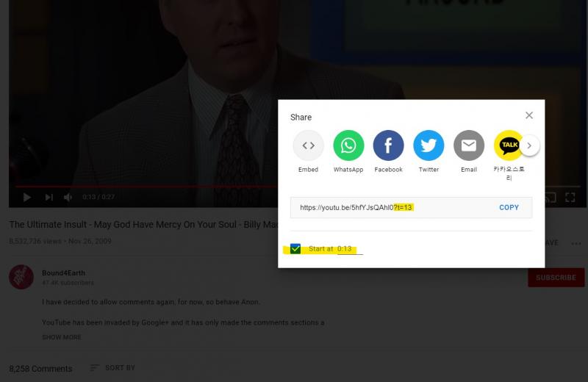
Task: Click the Embed share icon
Action: pyautogui.click(x=308, y=145)
